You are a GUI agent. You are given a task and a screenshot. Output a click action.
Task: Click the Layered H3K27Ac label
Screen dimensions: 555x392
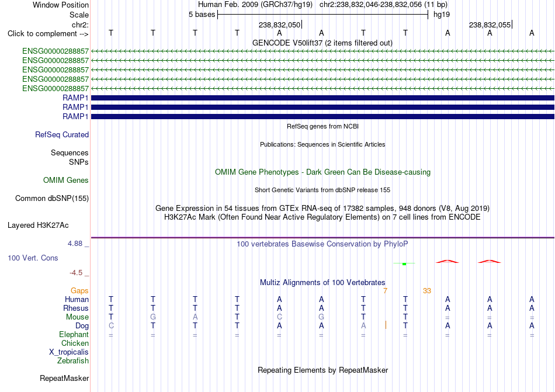click(x=38, y=226)
